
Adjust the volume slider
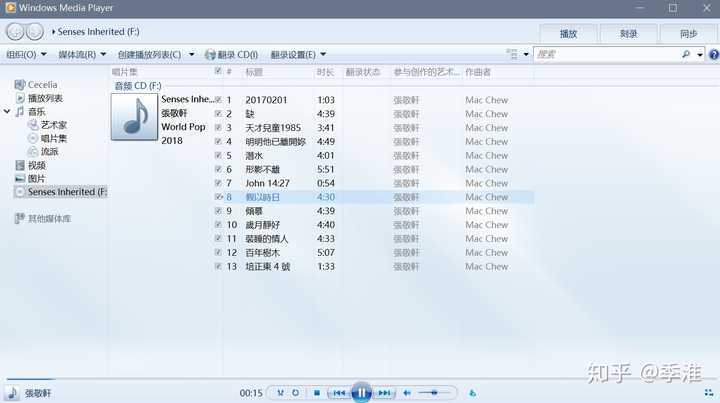click(434, 393)
